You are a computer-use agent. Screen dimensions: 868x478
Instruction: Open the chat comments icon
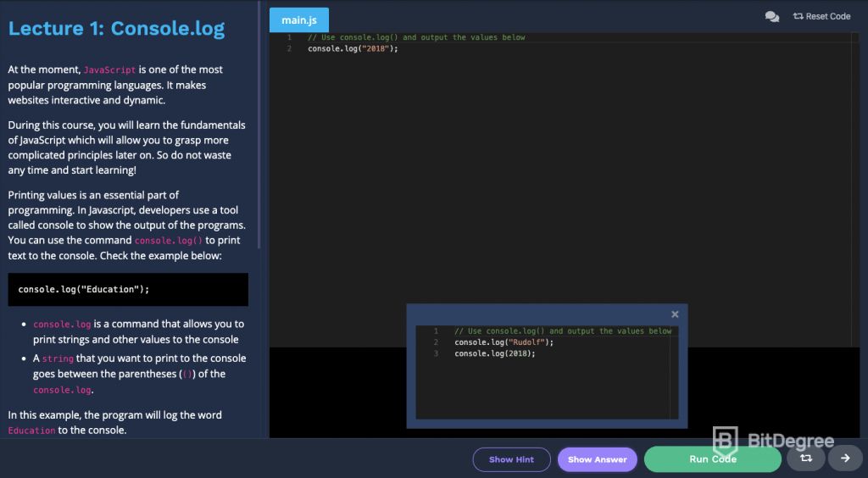click(771, 17)
